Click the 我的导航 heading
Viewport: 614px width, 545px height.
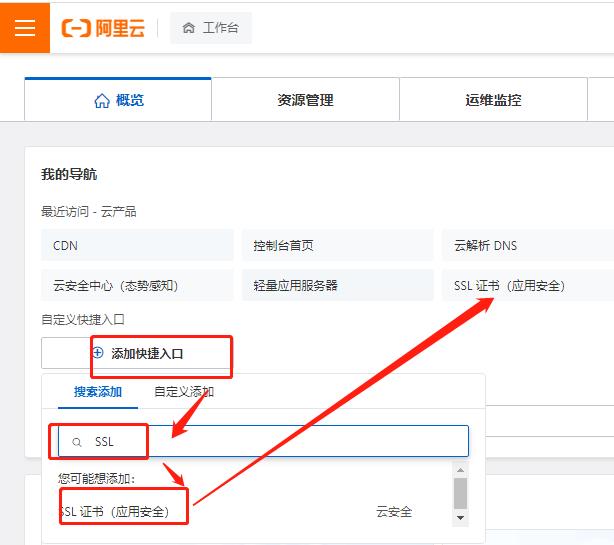pos(69,174)
